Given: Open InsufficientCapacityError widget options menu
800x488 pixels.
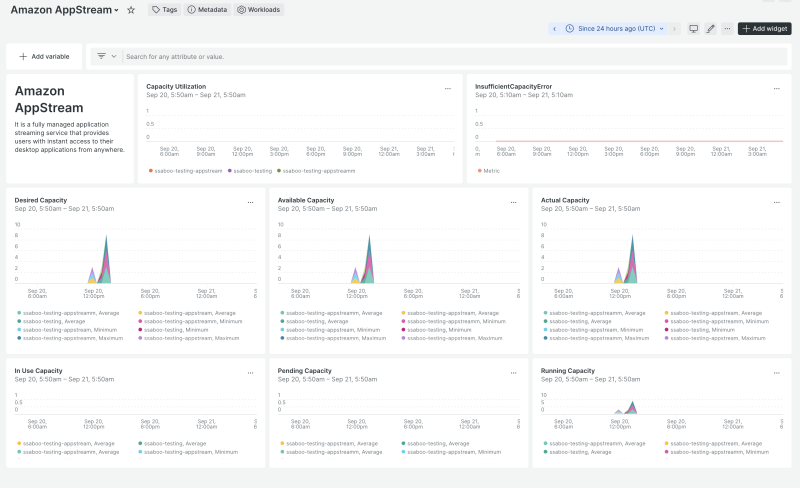Looking at the screenshot, I should [x=777, y=89].
